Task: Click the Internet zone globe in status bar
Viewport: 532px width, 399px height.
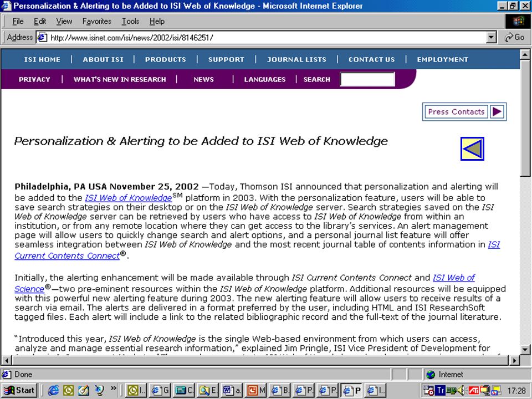Action: [431, 375]
